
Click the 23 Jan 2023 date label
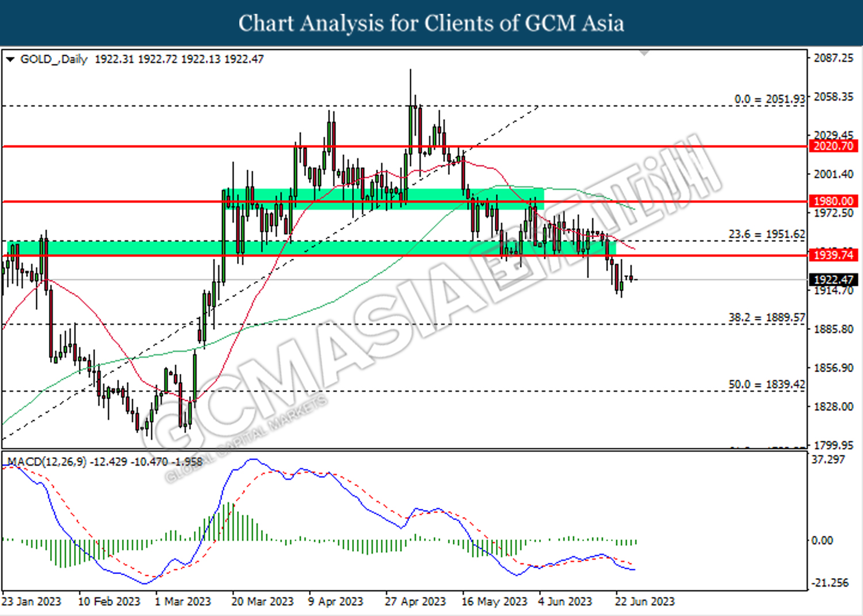coord(31,602)
